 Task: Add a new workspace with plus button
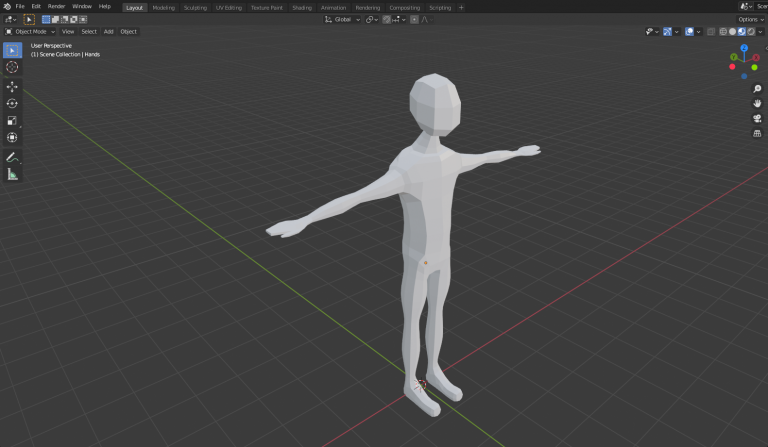coord(461,7)
